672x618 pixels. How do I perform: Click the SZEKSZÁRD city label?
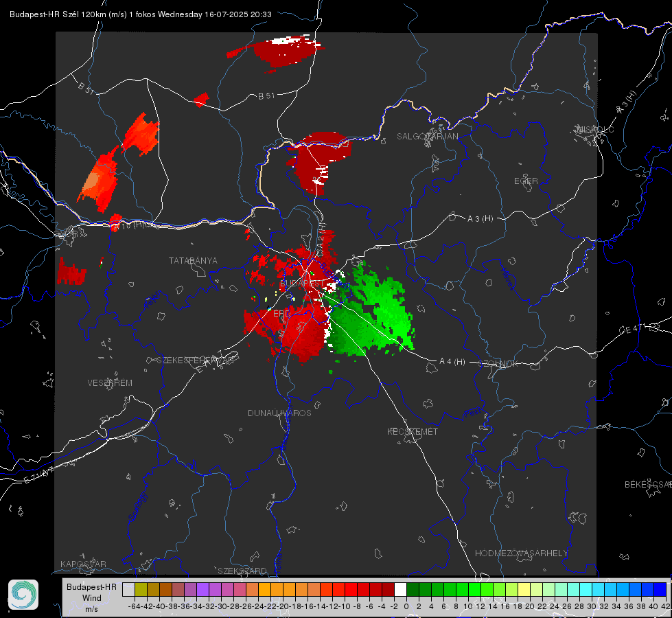[x=242, y=571]
